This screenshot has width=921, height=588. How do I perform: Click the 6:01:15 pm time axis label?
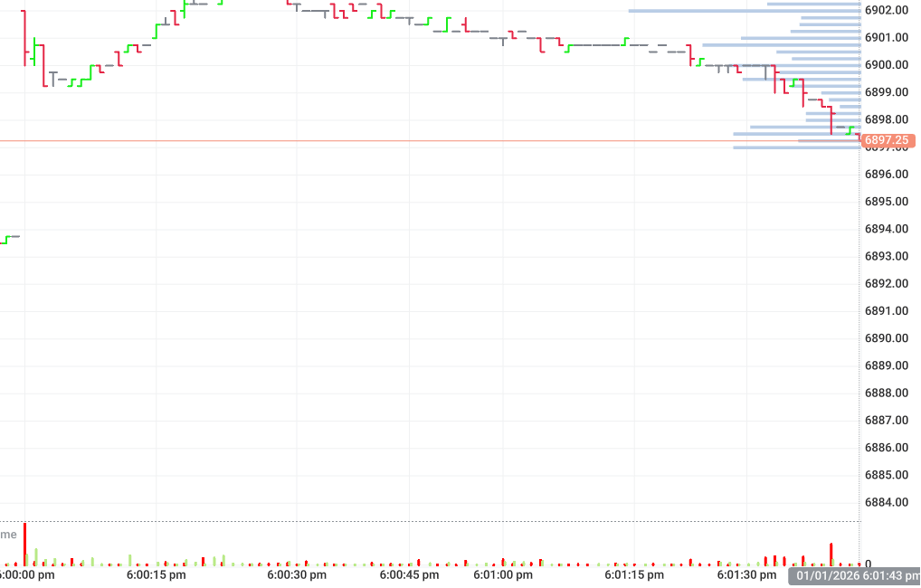tap(634, 574)
